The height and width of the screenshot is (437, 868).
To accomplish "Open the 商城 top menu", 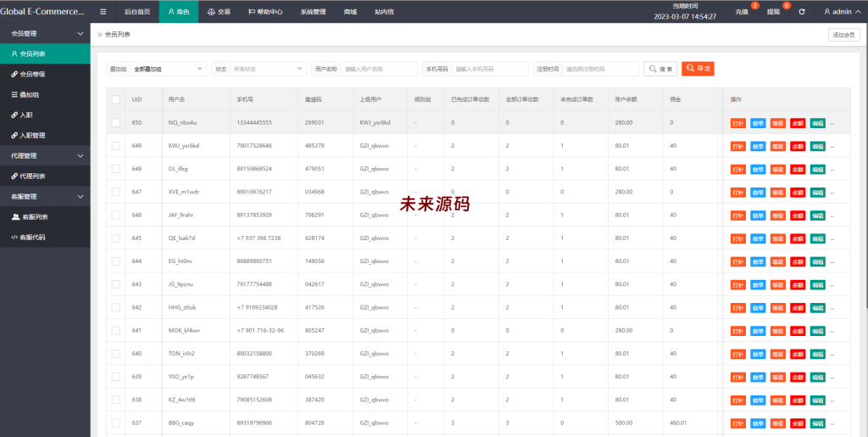I will 350,12.
